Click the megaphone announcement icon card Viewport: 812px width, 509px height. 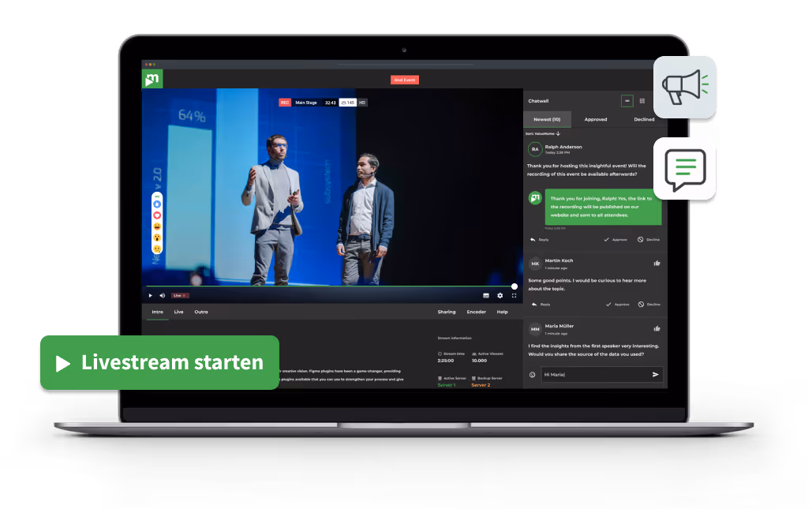(x=685, y=87)
